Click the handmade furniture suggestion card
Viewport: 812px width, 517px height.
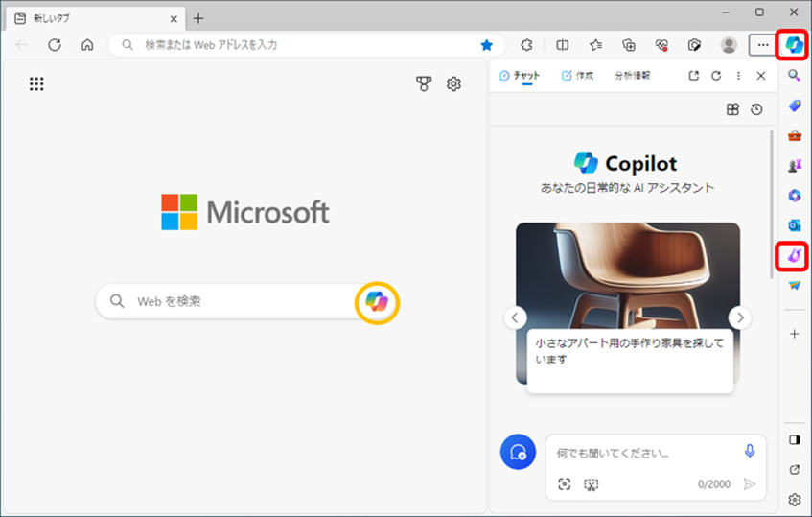(x=628, y=308)
